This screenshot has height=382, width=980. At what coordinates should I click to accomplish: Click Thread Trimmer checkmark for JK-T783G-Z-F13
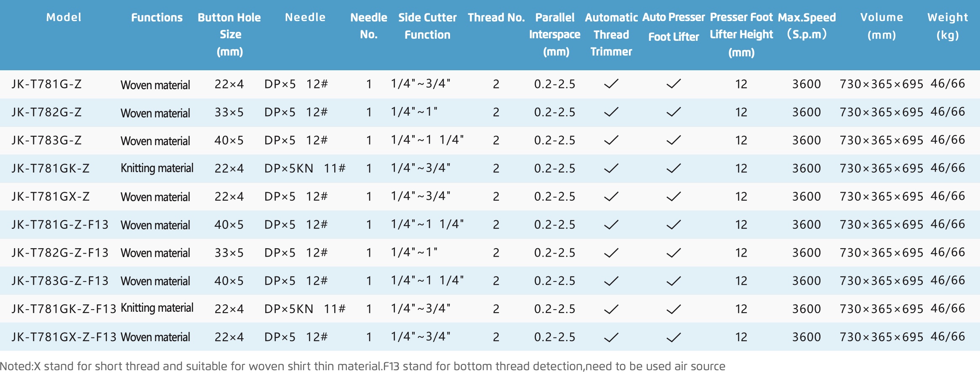tap(611, 281)
